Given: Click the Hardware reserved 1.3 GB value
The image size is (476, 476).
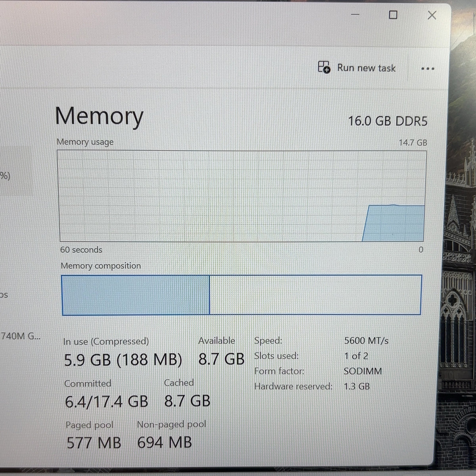Looking at the screenshot, I should click(357, 386).
